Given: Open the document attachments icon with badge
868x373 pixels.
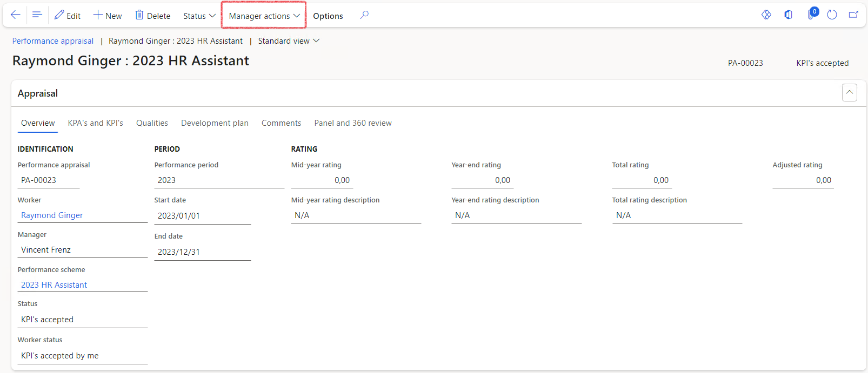Looking at the screenshot, I should coord(812,14).
